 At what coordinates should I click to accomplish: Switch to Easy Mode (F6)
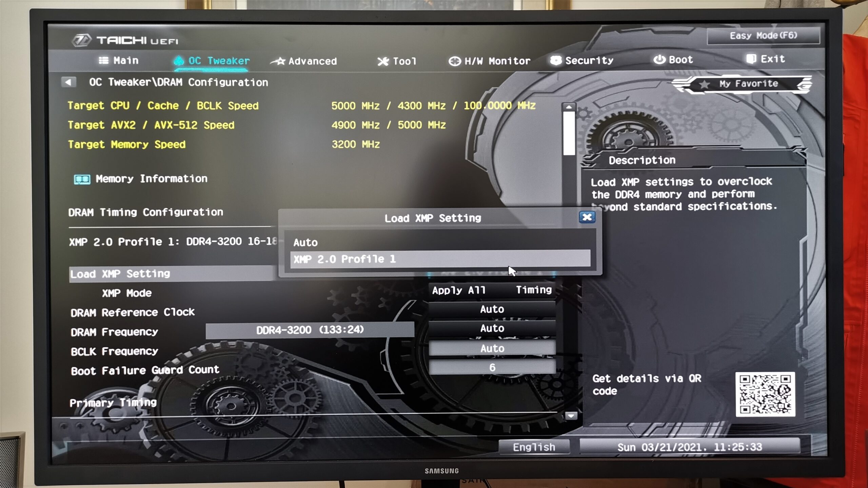click(x=763, y=36)
